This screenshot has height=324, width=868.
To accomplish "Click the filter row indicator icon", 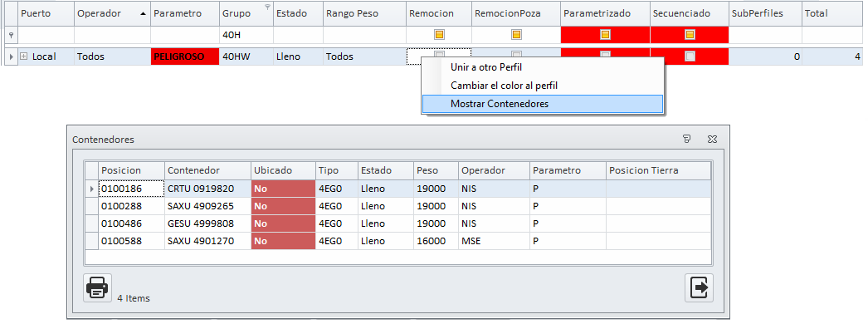I will [11, 35].
